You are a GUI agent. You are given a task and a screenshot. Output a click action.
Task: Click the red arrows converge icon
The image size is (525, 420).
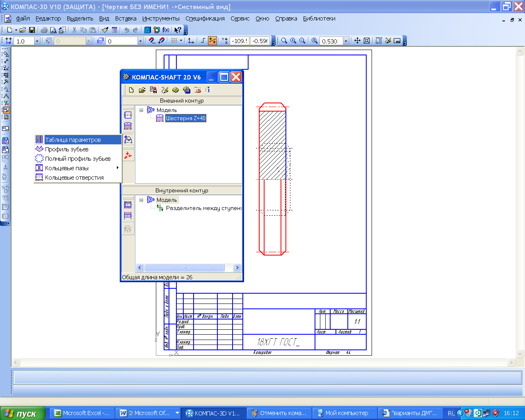pos(128,155)
